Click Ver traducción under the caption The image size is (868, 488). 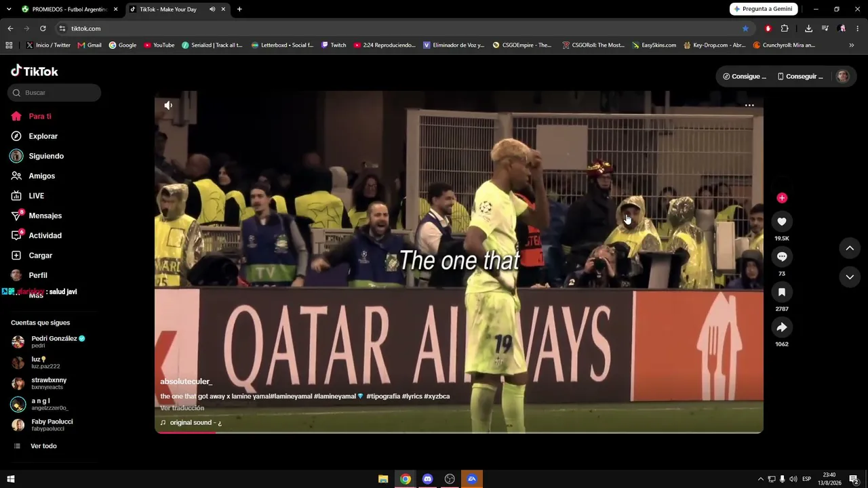182,408
